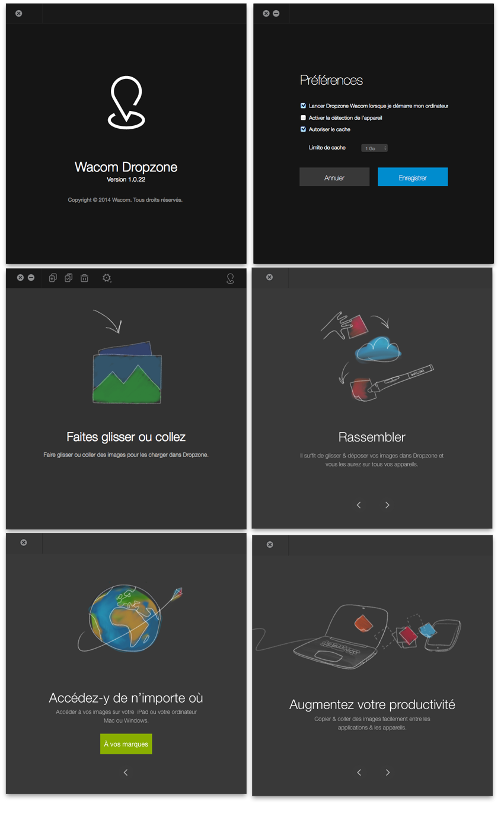Image resolution: width=504 pixels, height=813 pixels.
Task: Click the Enregistrer button
Action: 413,177
